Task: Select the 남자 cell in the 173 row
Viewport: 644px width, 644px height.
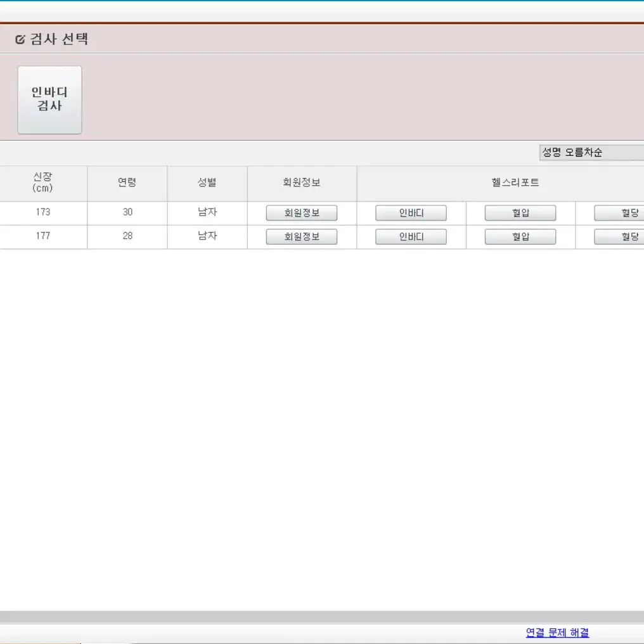Action: [207, 213]
